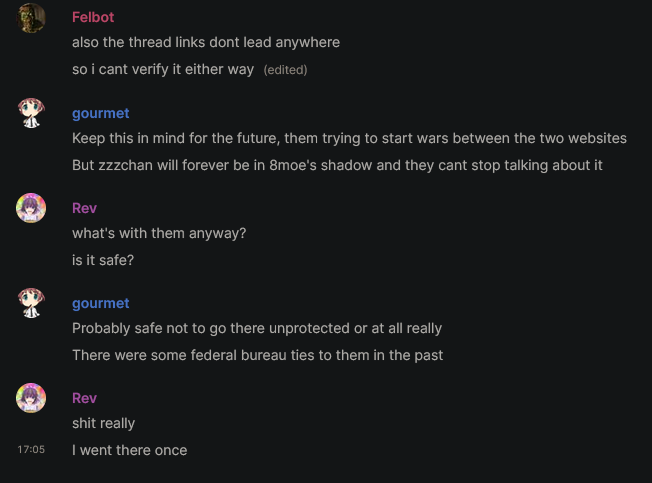The image size is (652, 483).
Task: Click the 17:05 timestamp
Action: point(31,449)
